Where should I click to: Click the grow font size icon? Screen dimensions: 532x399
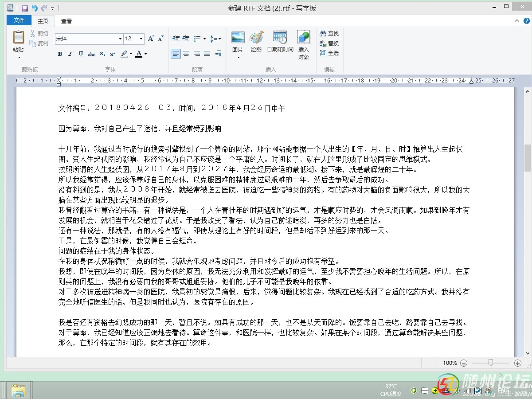151,39
